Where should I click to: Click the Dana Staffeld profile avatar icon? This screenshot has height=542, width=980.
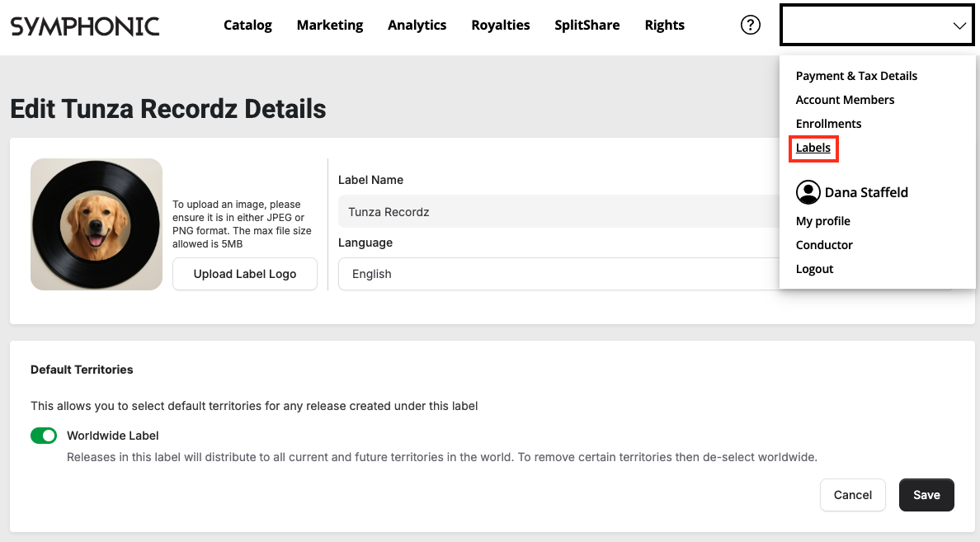click(808, 192)
